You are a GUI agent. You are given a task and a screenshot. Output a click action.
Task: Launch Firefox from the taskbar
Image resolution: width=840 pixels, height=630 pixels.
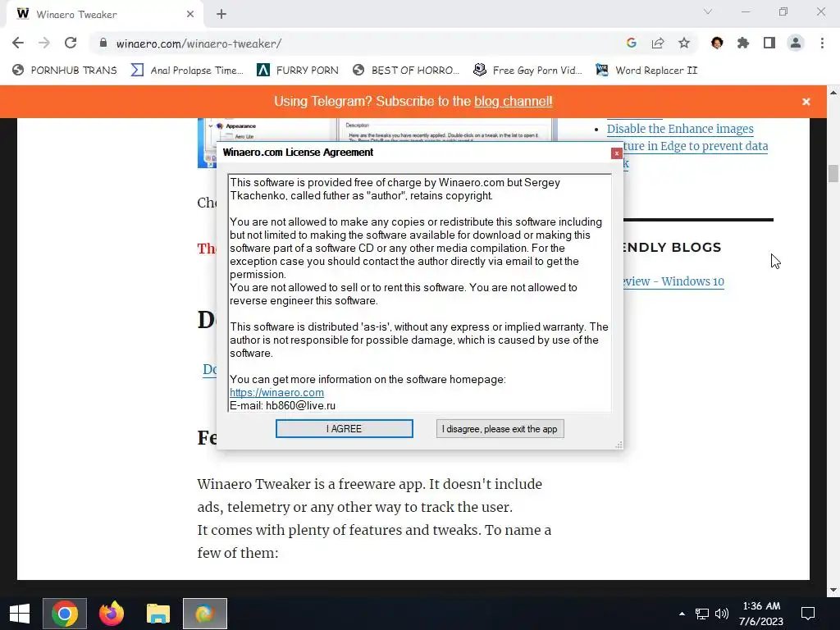(x=112, y=614)
